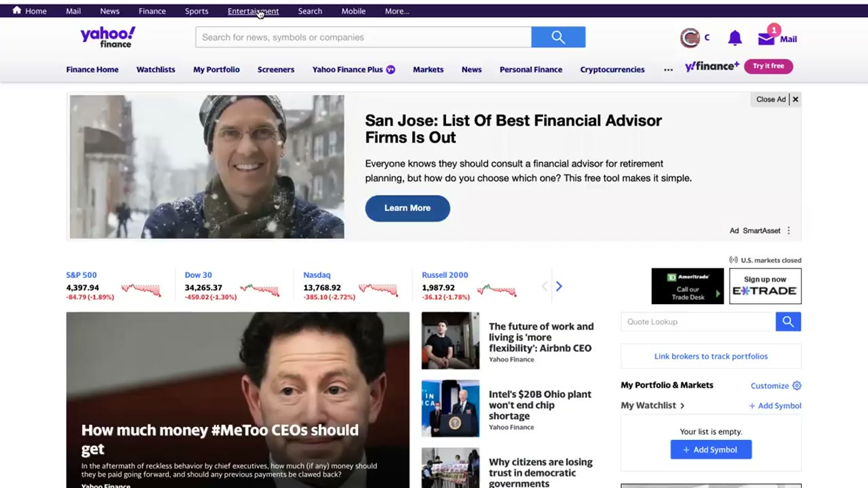This screenshot has height=488, width=868.
Task: Open the notifications bell
Action: (x=734, y=39)
